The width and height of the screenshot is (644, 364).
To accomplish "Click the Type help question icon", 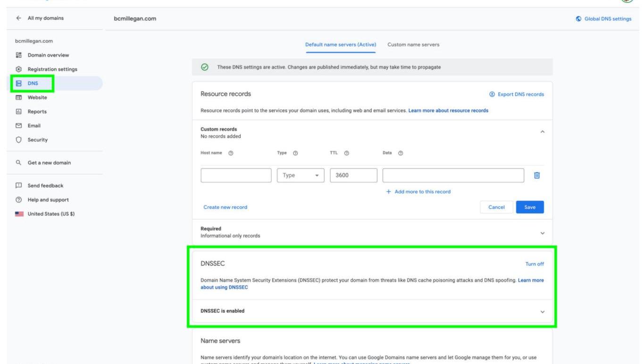I will tap(295, 153).
